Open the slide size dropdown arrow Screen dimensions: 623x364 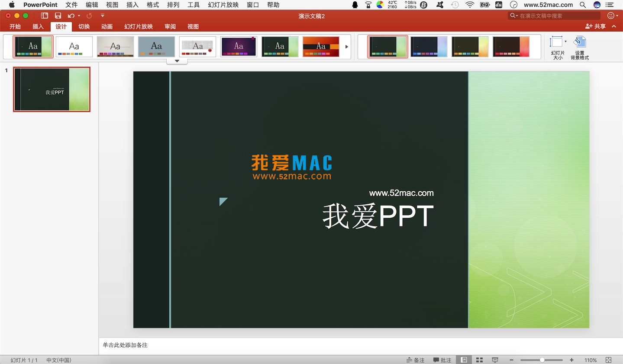pyautogui.click(x=565, y=42)
